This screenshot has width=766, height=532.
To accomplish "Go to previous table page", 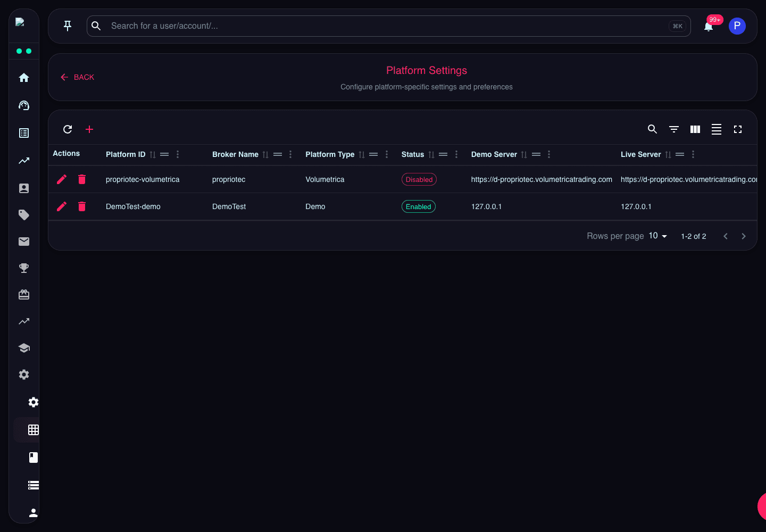I will (726, 236).
